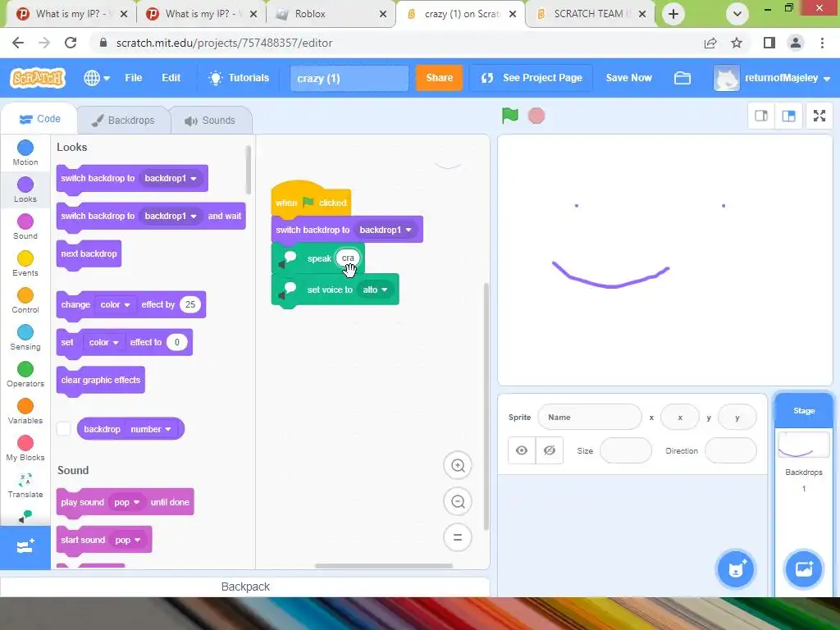This screenshot has width=840, height=630.
Task: Select the Control blocks category
Action: 25,300
